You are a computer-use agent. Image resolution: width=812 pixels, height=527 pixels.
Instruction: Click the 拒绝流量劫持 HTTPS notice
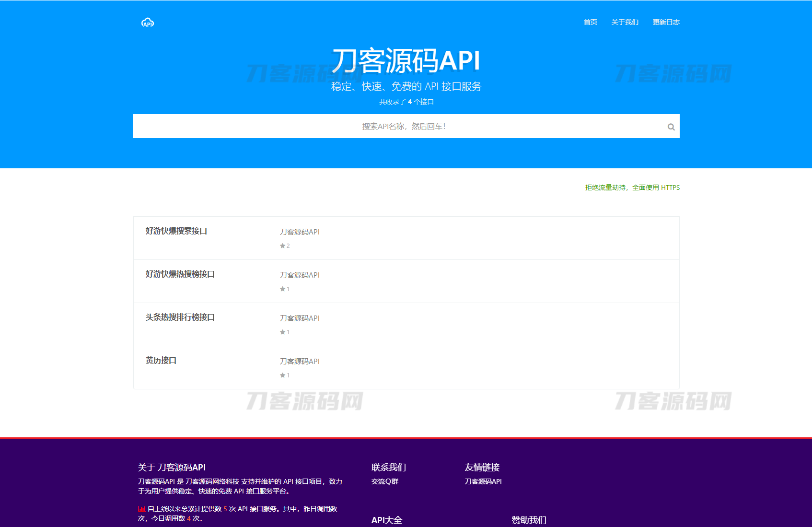coord(632,187)
